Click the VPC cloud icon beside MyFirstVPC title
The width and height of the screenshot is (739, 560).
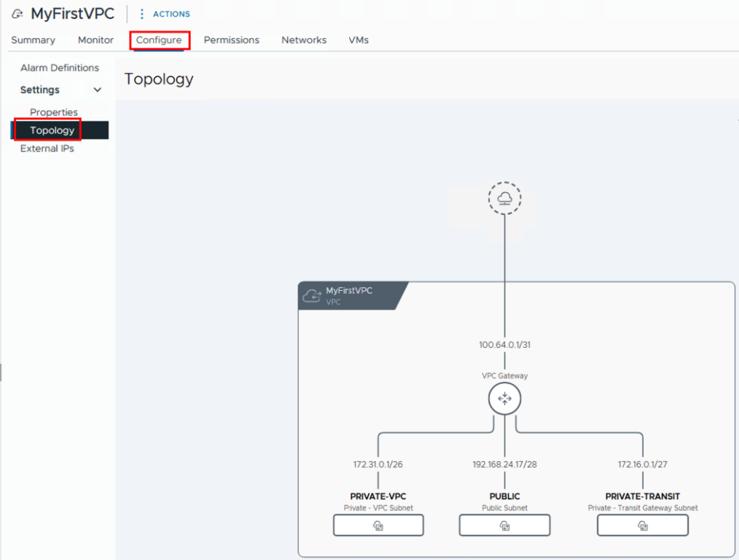point(18,14)
